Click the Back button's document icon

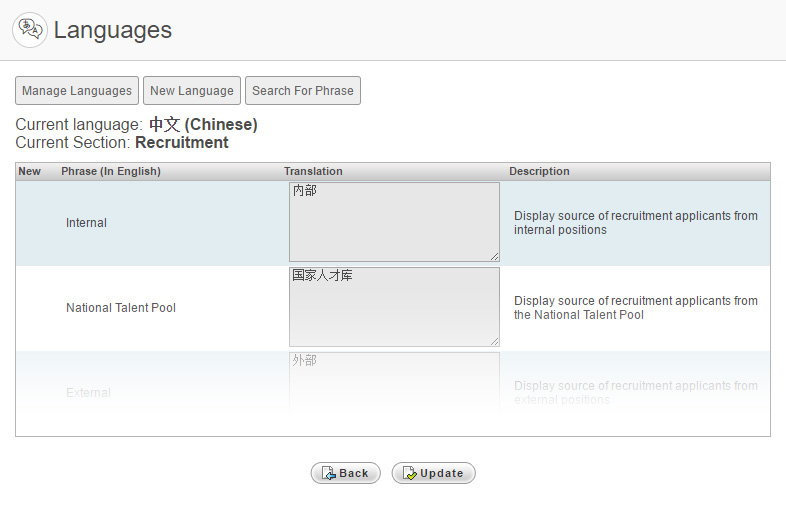coord(328,473)
